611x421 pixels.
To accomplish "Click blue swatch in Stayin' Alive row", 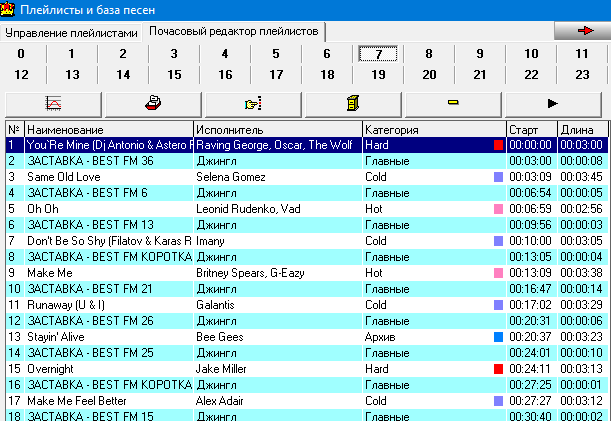I will (498, 337).
